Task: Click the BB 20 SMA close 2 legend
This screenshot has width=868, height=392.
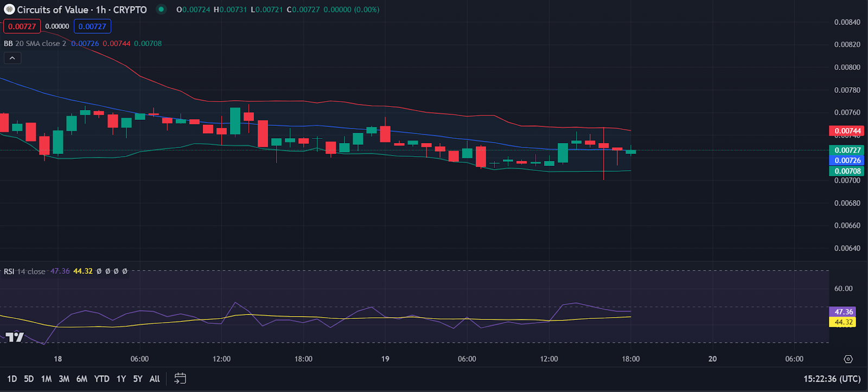Action: click(x=35, y=43)
